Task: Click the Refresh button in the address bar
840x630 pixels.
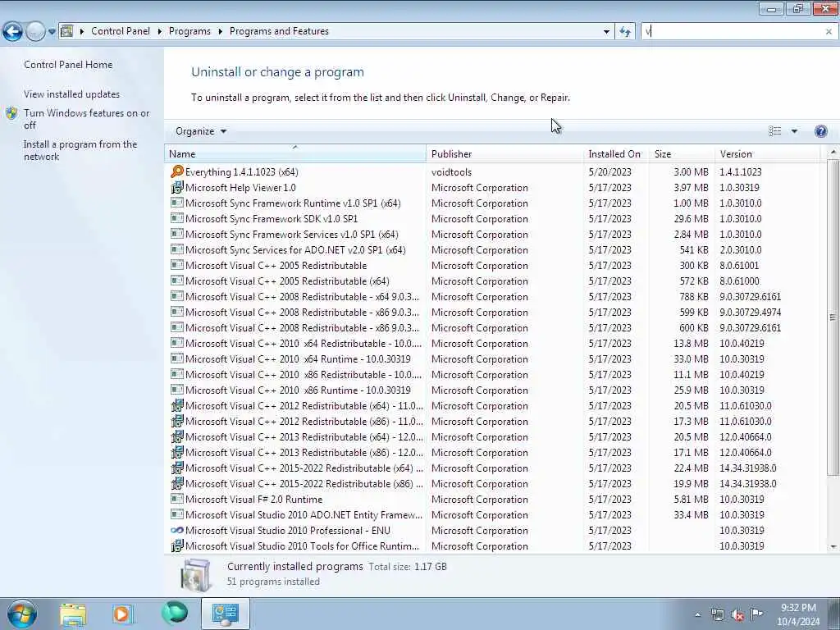Action: point(624,32)
